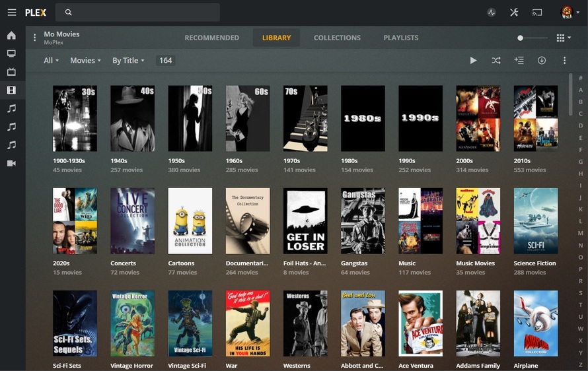Click the Plex logo

pos(36,13)
